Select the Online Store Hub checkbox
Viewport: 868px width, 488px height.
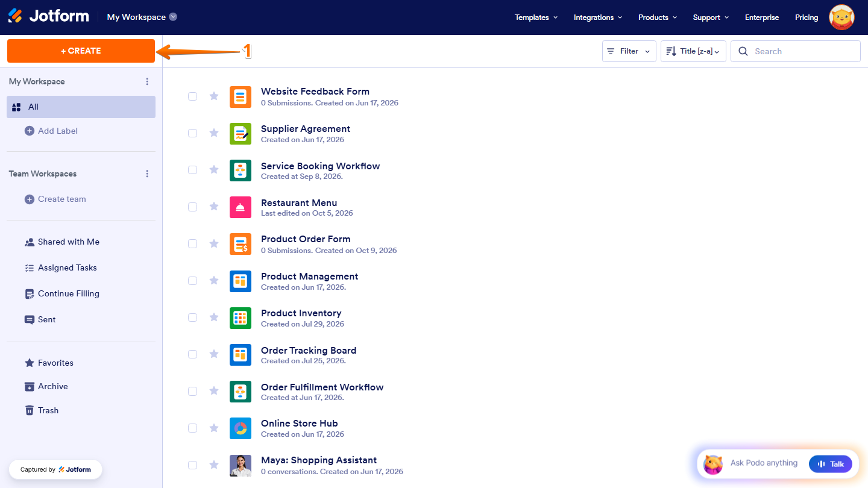click(x=192, y=428)
